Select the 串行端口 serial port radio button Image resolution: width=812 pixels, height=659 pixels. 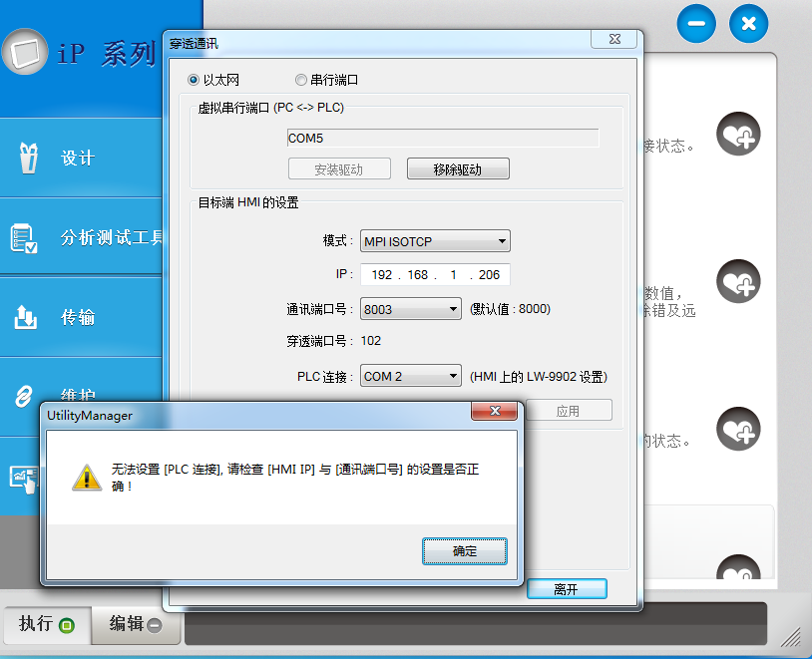click(x=300, y=80)
